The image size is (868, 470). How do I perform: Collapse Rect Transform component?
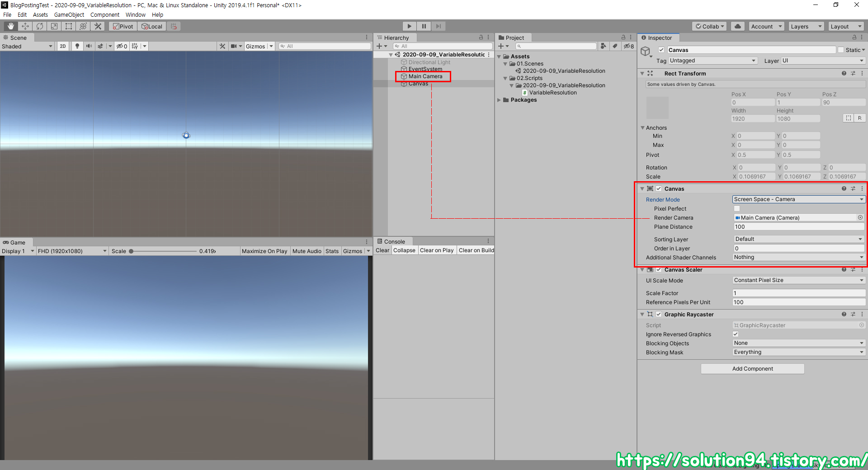[x=642, y=73]
